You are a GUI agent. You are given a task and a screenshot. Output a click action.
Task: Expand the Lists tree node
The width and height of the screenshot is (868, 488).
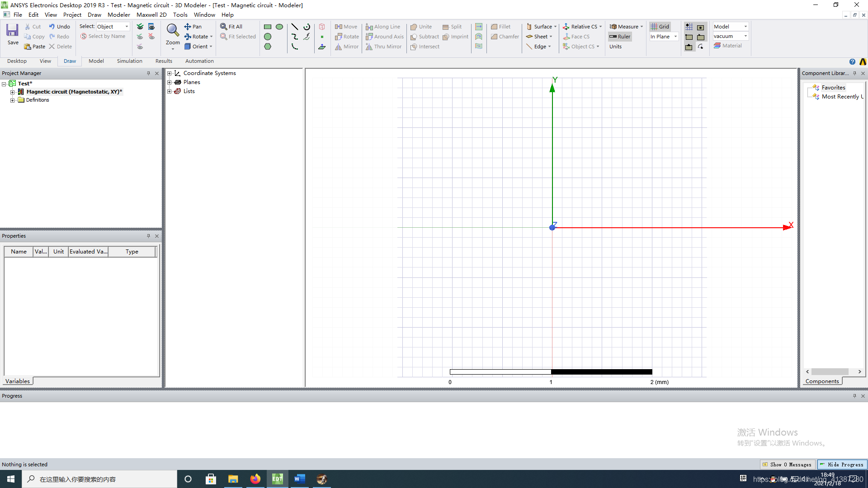coord(170,91)
